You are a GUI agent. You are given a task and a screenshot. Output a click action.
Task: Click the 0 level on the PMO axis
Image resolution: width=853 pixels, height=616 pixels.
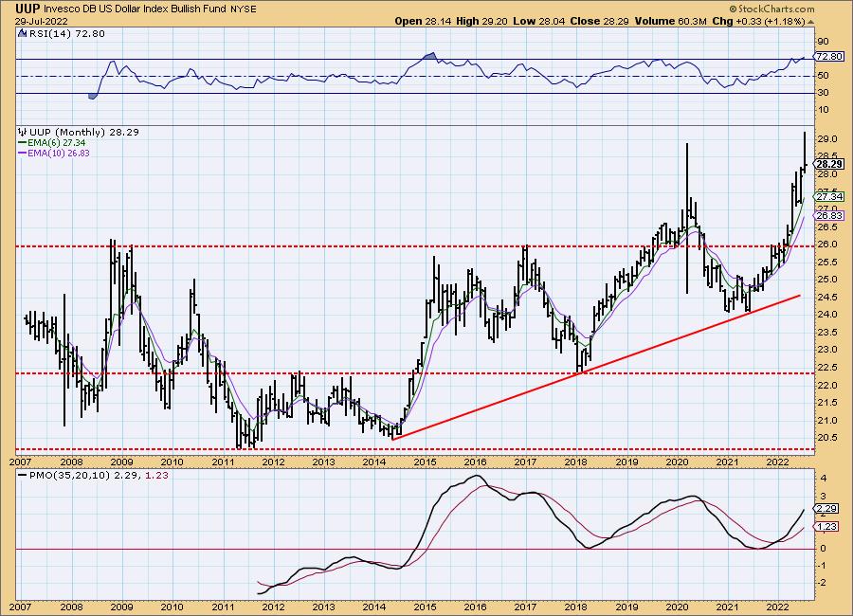[823, 548]
